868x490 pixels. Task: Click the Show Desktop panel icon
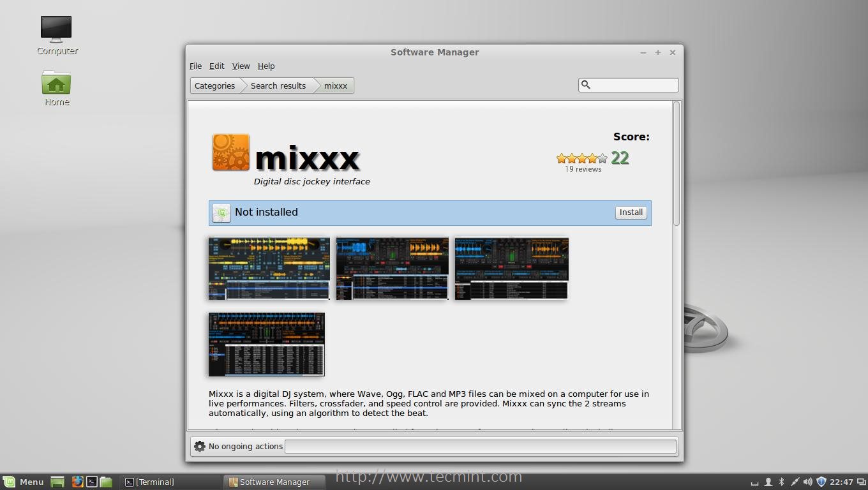pyautogui.click(x=57, y=482)
